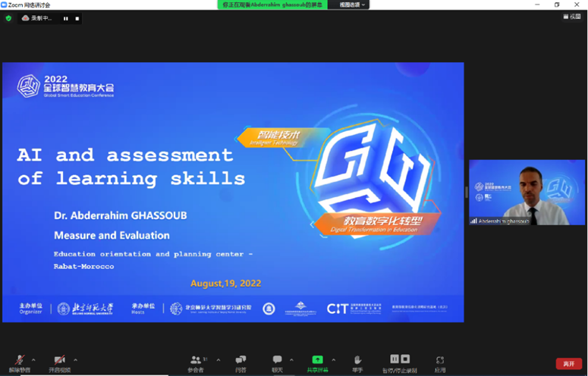
Task: Click the green encryption shield icon
Action: point(8,18)
